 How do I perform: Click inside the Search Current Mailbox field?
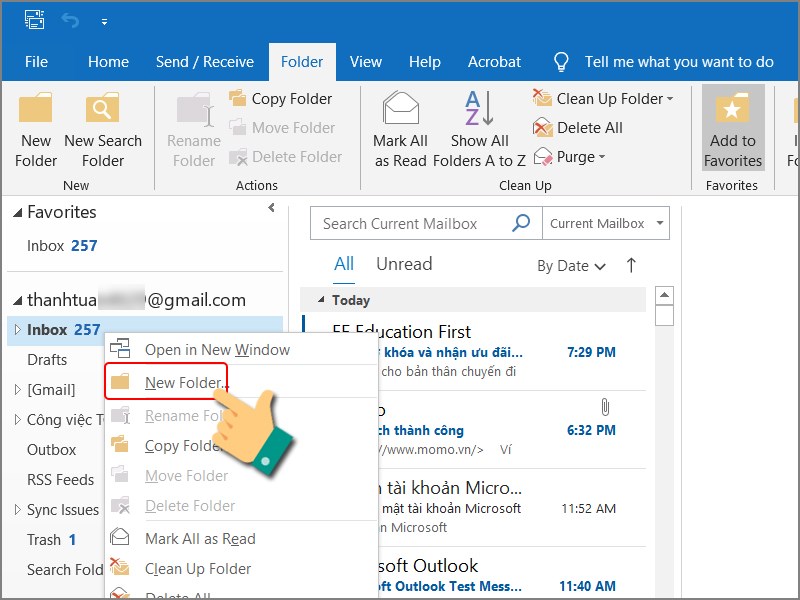click(410, 224)
